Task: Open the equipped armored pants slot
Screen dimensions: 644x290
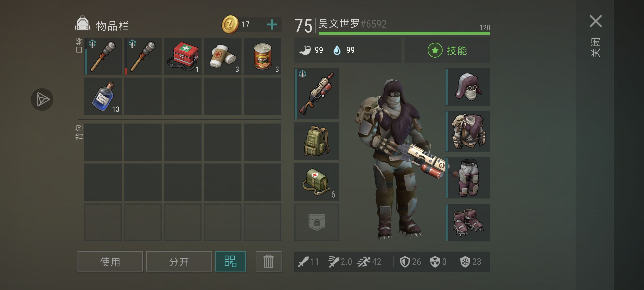Action: (468, 178)
